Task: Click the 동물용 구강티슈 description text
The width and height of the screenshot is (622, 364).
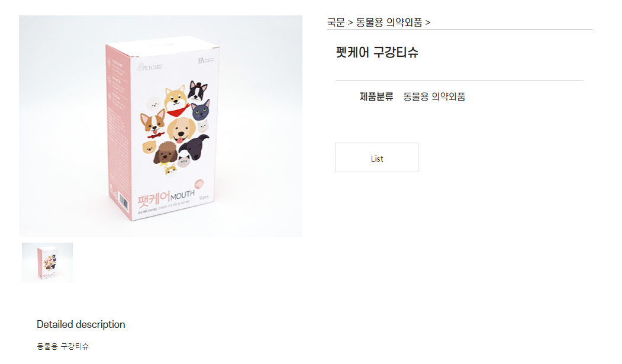Action: coord(63,346)
